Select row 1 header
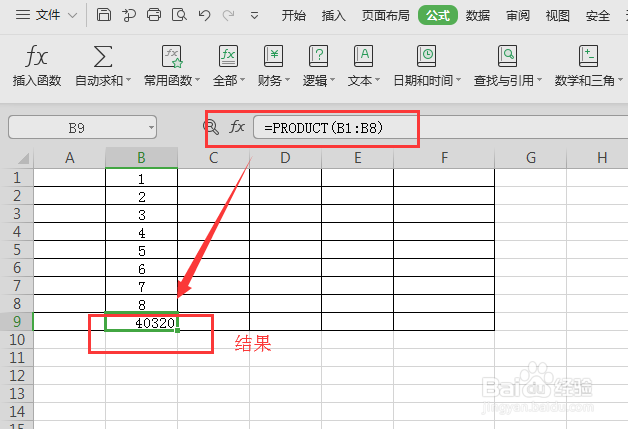628x429 pixels. [17, 177]
